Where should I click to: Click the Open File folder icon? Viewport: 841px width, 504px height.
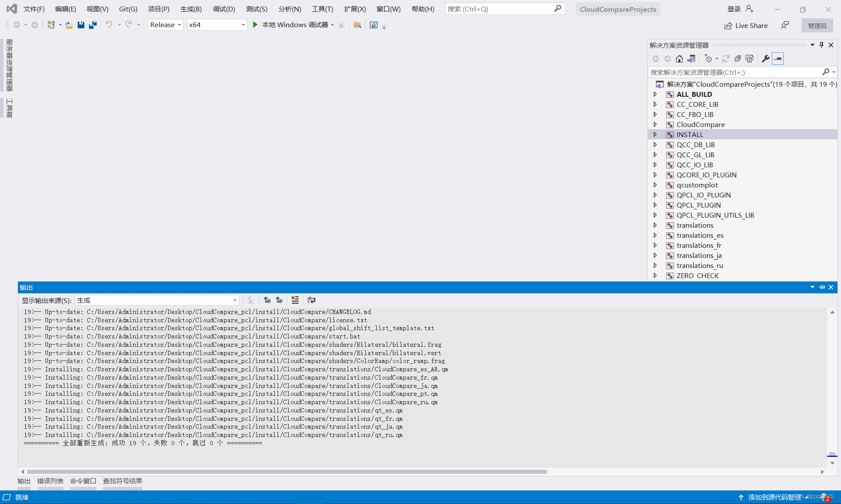coord(69,25)
